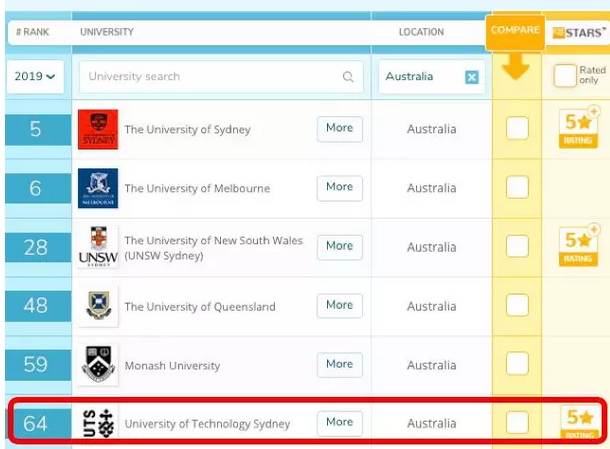Click More for University of Melbourne

[339, 187]
